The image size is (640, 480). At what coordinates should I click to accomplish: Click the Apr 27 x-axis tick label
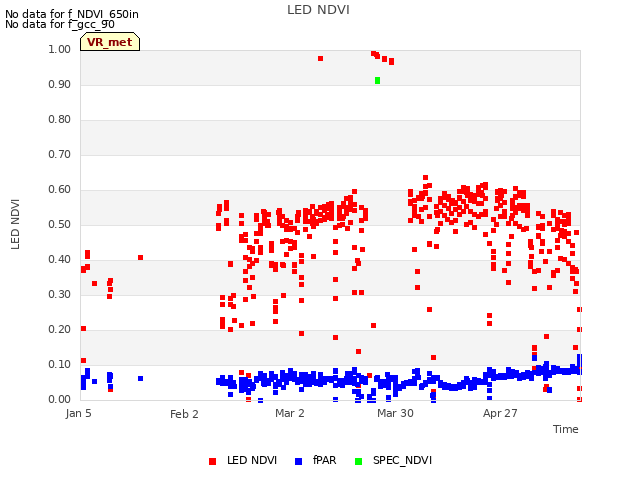pos(500,413)
